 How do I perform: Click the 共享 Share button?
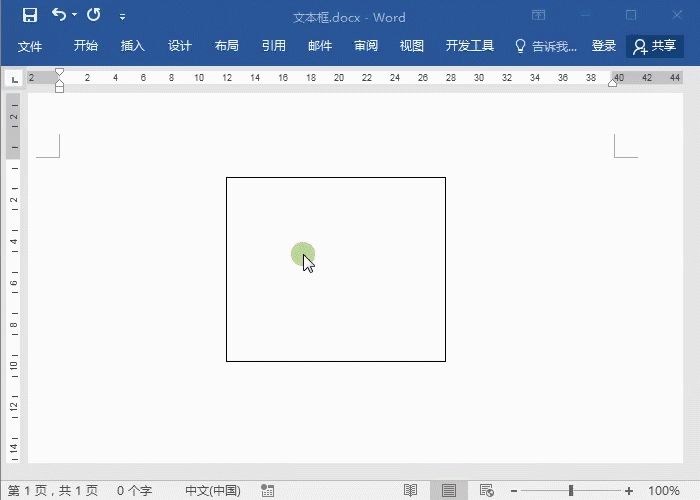pyautogui.click(x=655, y=46)
